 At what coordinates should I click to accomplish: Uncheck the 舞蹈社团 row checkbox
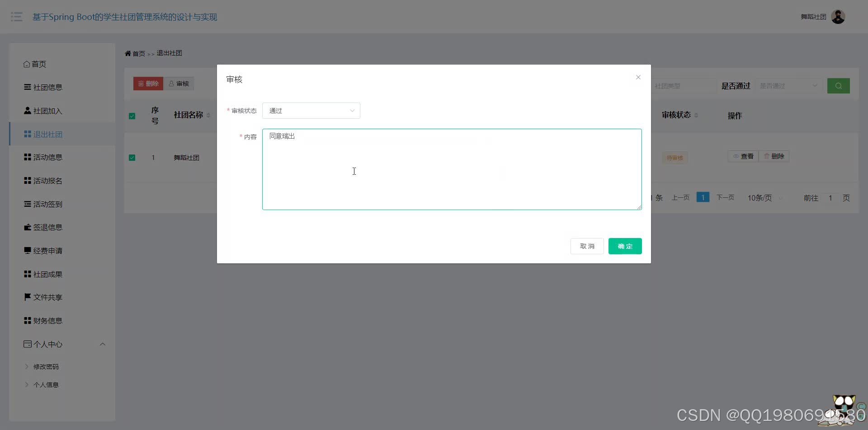[x=132, y=158]
